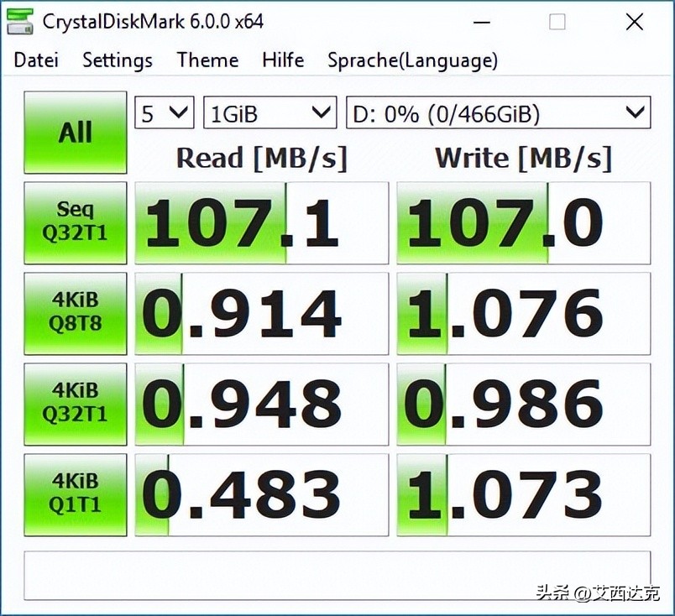Open the Theme menu
The height and width of the screenshot is (616, 675).
[x=207, y=60]
